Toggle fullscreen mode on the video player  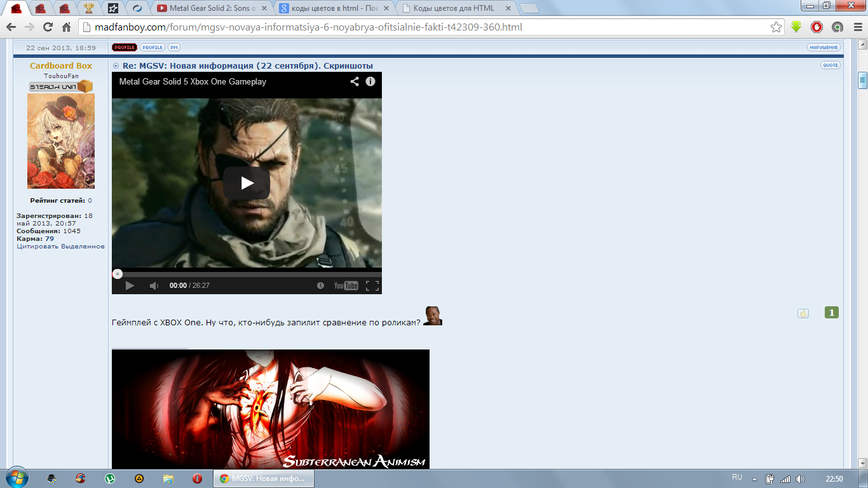372,286
